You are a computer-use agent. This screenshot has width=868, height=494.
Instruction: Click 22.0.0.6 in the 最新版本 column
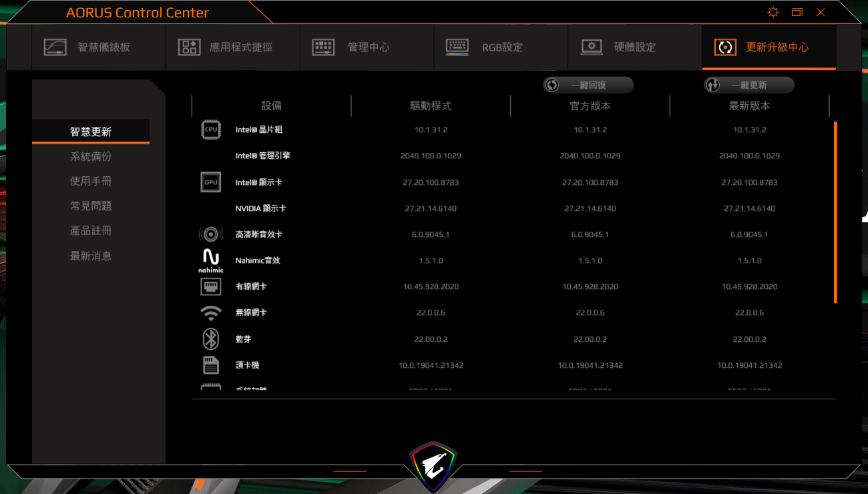pyautogui.click(x=750, y=312)
